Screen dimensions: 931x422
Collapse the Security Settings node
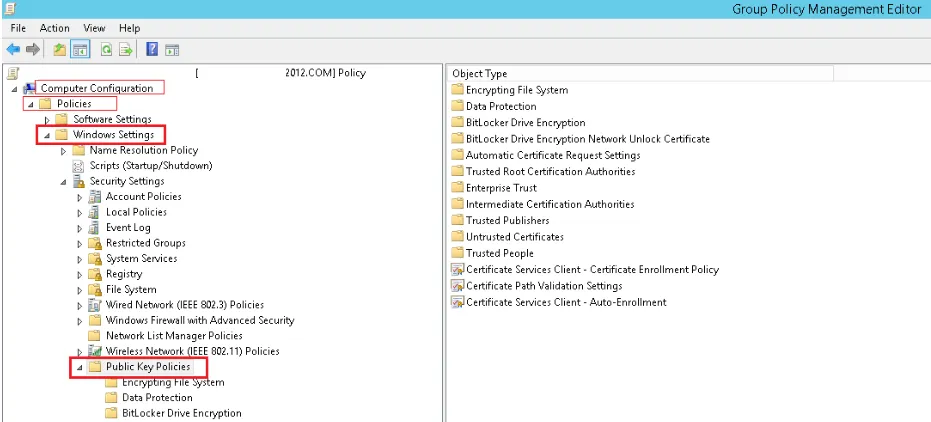[64, 182]
